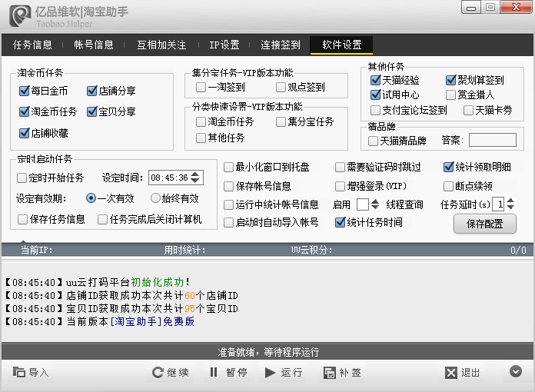Viewport: 535px width, 392px height.
Task: Check 淘金币任务 in 分类快速设置 group
Action: tap(201, 121)
